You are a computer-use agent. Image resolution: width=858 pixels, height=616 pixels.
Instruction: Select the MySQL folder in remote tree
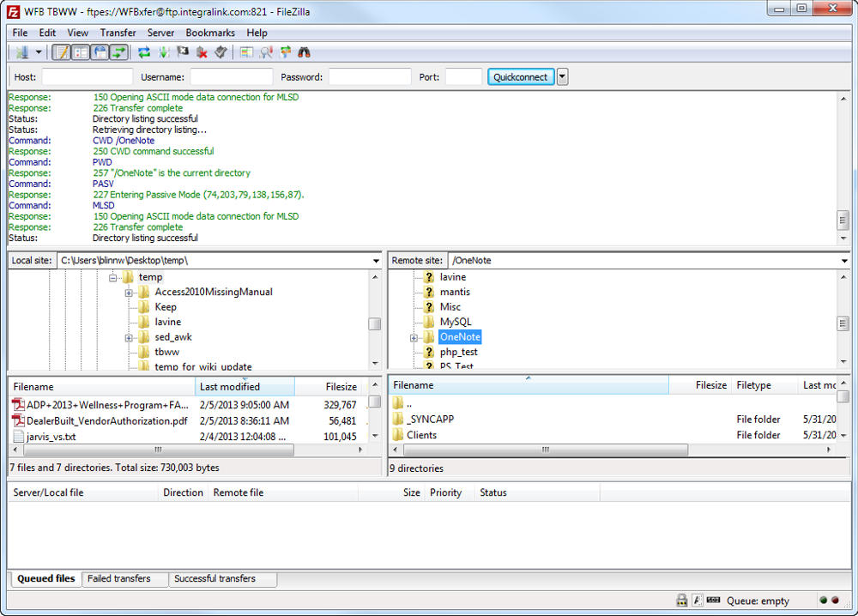pos(456,322)
